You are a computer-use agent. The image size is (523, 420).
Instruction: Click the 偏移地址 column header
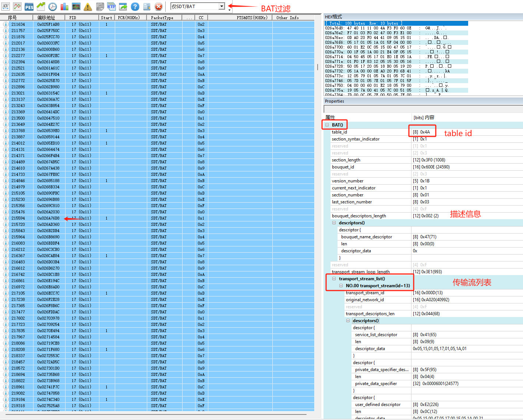[49, 17]
